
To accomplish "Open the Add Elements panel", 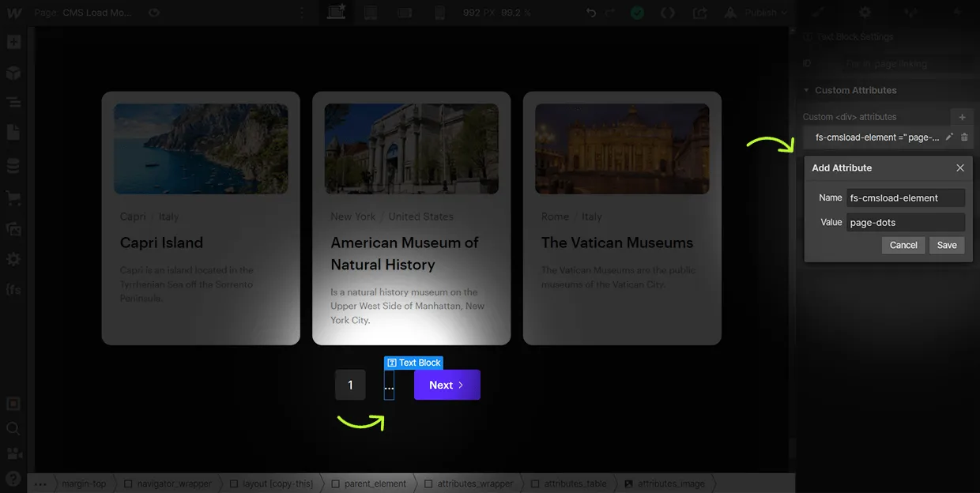I will (x=13, y=42).
